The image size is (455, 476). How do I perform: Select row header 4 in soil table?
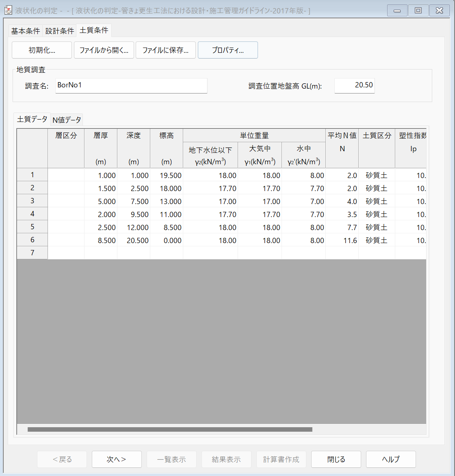pos(32,214)
